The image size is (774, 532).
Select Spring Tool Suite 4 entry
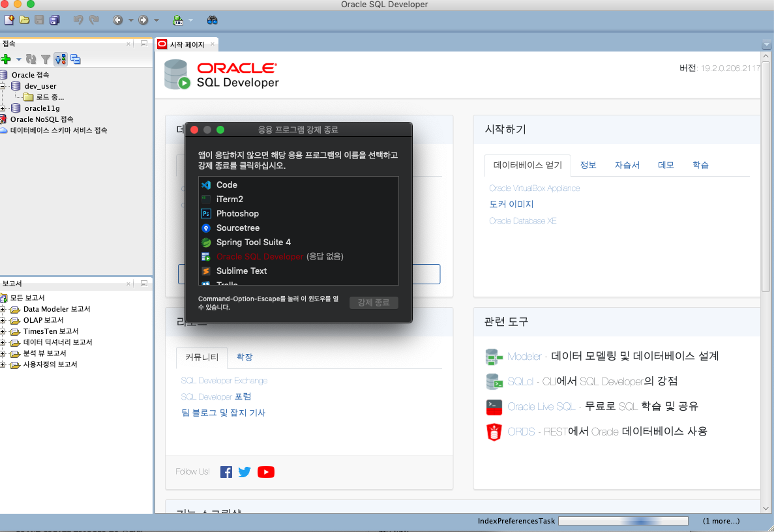tap(299, 242)
